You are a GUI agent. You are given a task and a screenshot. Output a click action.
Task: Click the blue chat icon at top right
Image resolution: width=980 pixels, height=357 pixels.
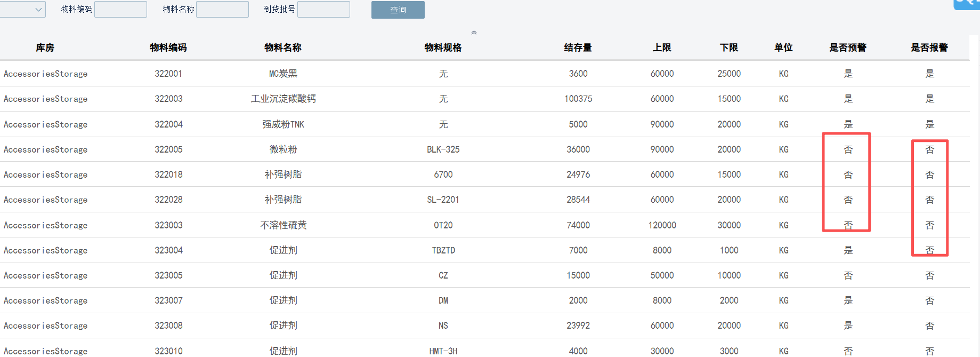pos(966,4)
